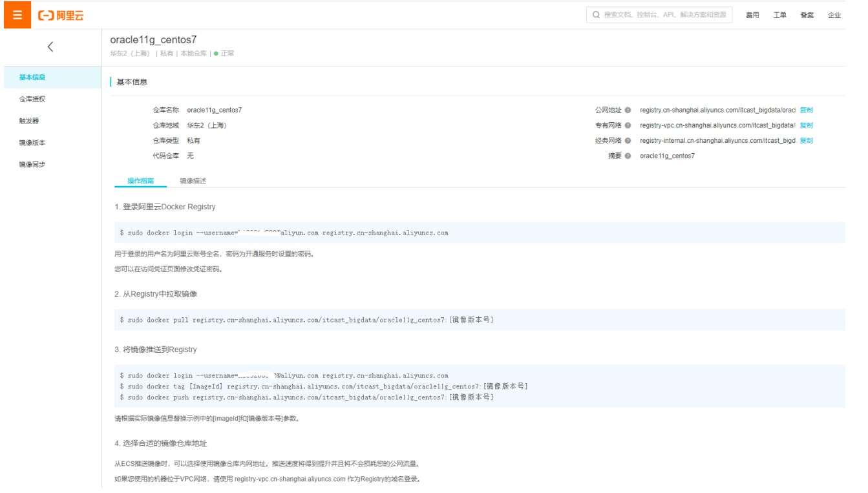
Task: Click the registry-vpc 专有网络 URL text
Action: tap(717, 125)
